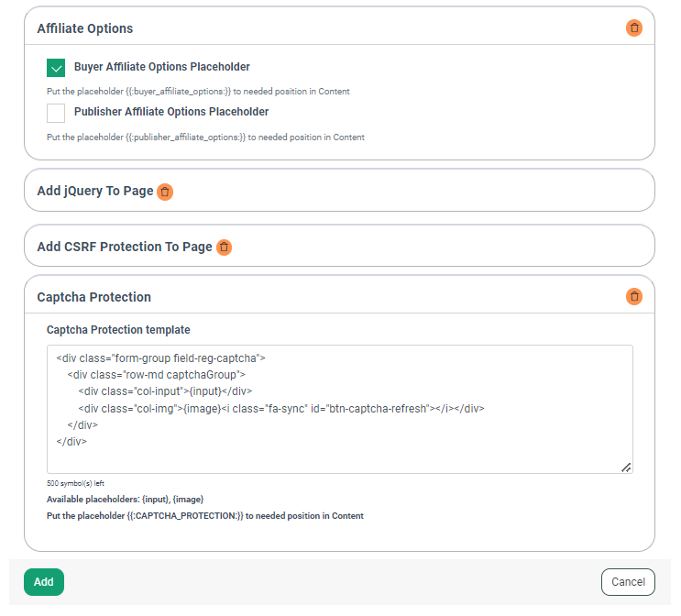Enable Publisher Affiliate Options Placeholder checkbox
This screenshot has height=616, width=681.
[56, 113]
